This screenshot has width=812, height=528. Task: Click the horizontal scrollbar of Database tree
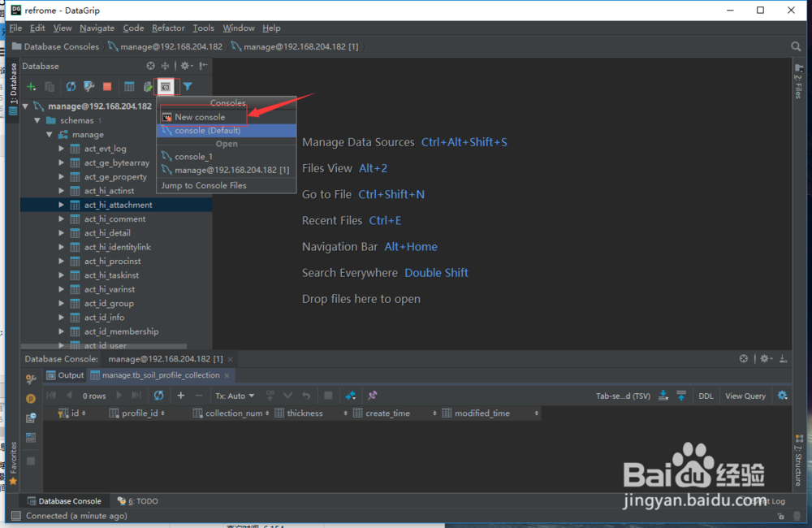[x=104, y=346]
